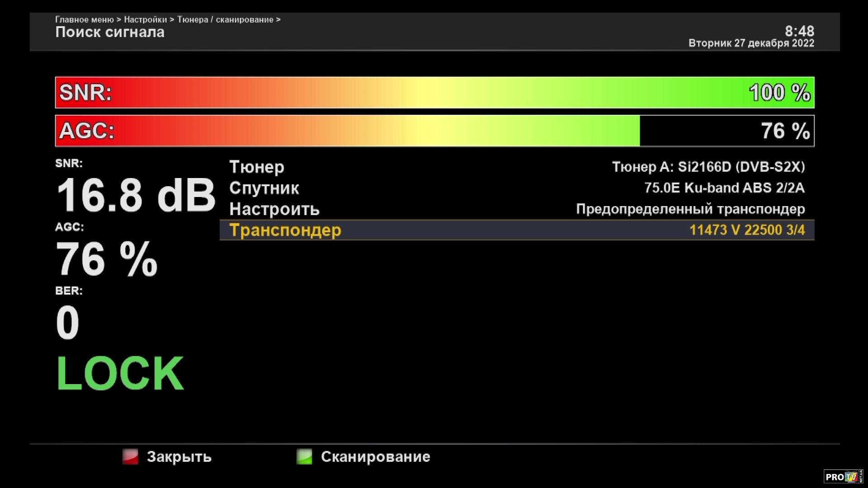Click the 75.0E Ku-band ABS 2/2A value
Viewport: 868px width, 488px height.
click(724, 188)
